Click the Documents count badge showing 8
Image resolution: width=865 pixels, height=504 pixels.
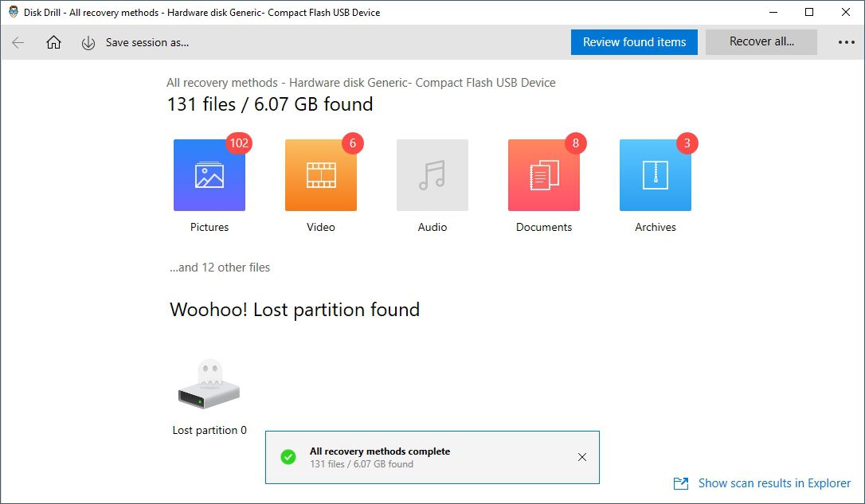pos(575,143)
